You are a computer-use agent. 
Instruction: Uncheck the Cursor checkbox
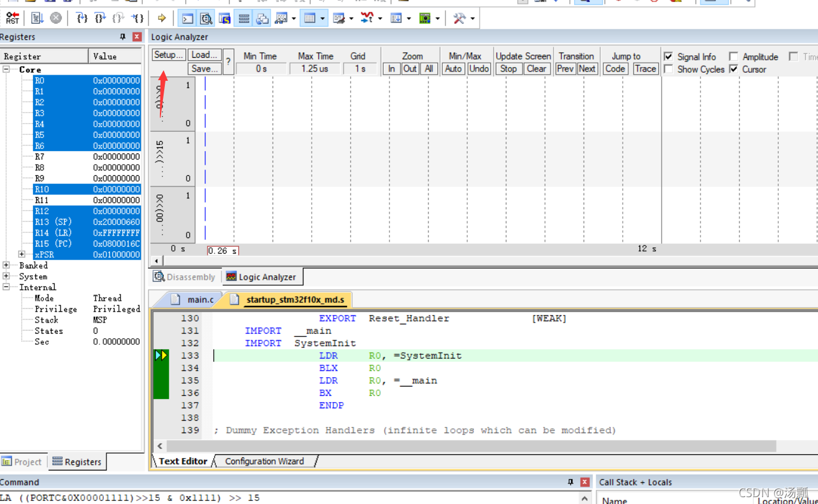[733, 69]
